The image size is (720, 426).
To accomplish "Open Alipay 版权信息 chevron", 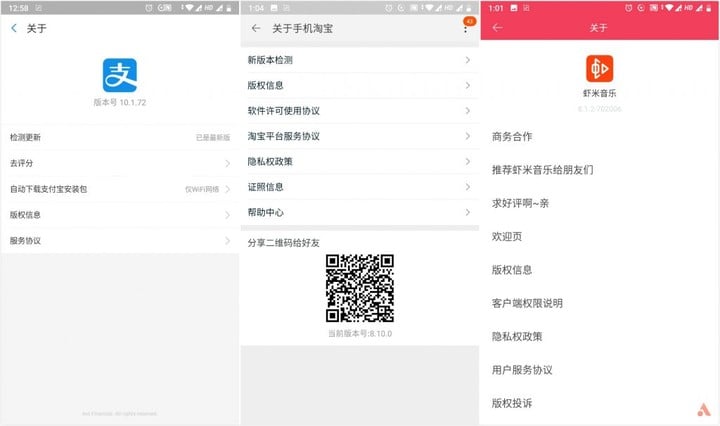I will [227, 215].
